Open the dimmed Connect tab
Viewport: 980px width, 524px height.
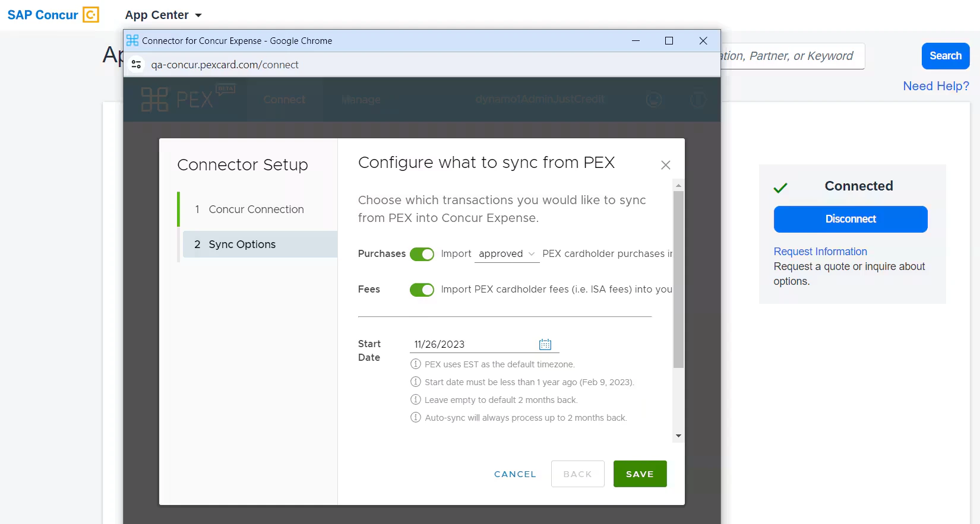click(x=284, y=100)
